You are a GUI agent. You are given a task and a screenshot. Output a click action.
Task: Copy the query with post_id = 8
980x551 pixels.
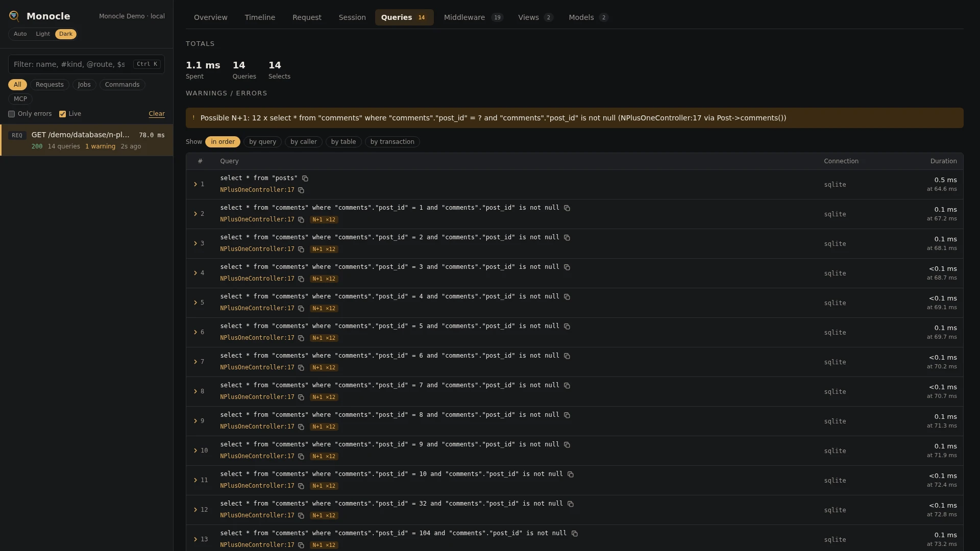click(567, 415)
